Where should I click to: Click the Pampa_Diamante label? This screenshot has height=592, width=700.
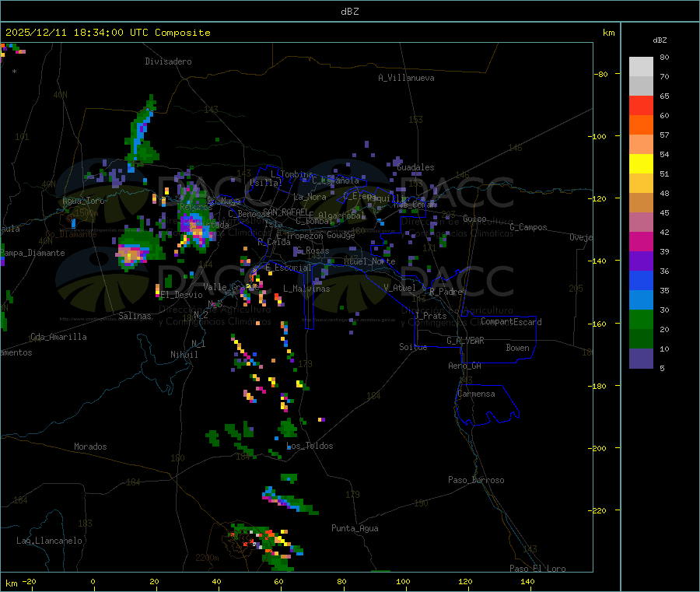(x=33, y=253)
